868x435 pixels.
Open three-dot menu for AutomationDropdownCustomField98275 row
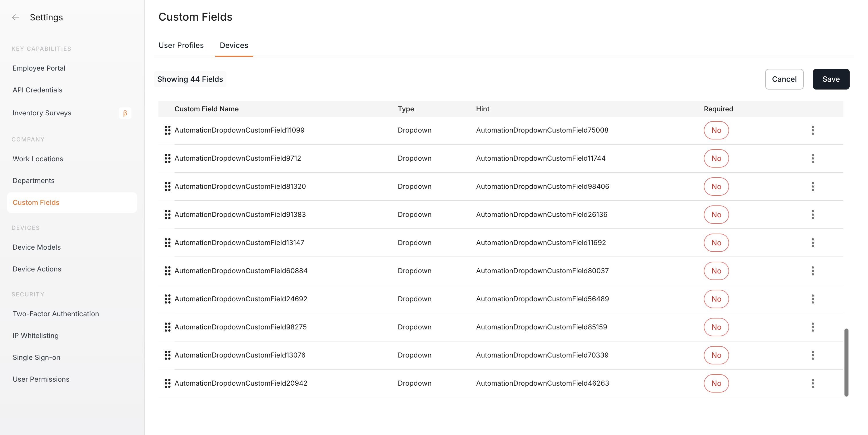pyautogui.click(x=813, y=327)
